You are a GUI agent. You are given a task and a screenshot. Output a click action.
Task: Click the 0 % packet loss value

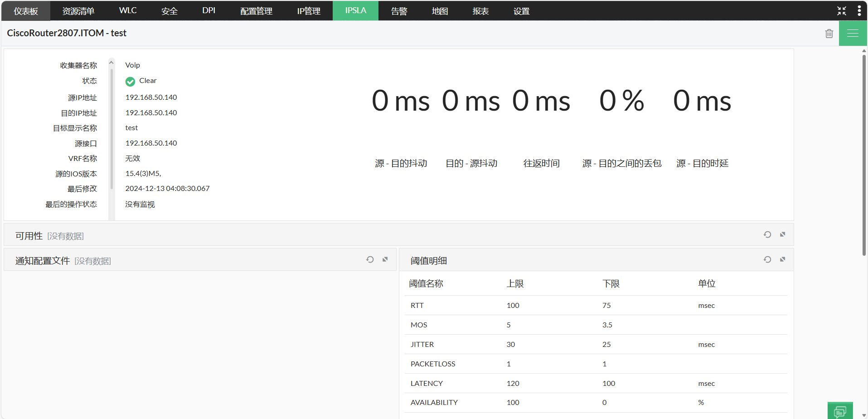click(622, 100)
